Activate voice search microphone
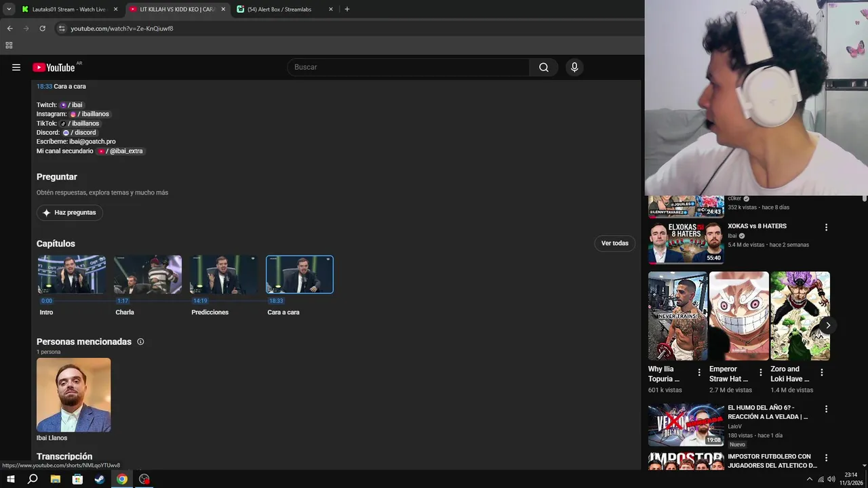 [574, 67]
